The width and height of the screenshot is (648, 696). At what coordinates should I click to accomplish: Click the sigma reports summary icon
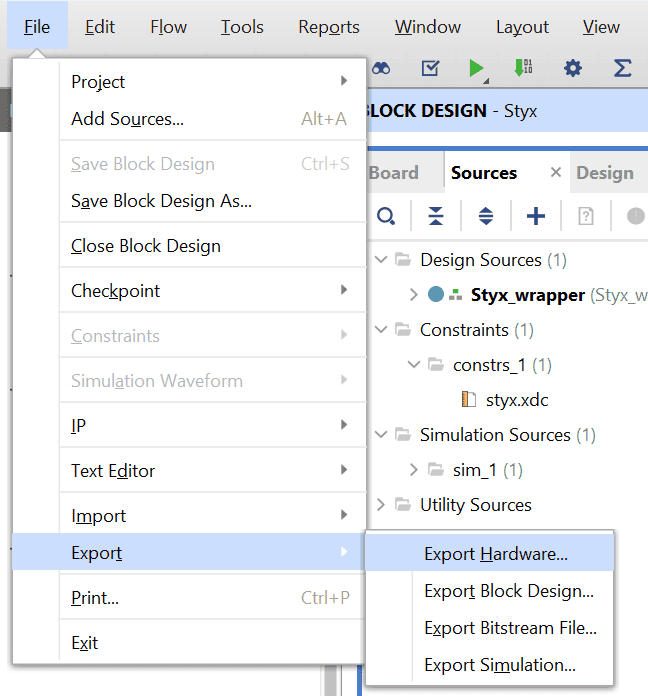[x=622, y=68]
